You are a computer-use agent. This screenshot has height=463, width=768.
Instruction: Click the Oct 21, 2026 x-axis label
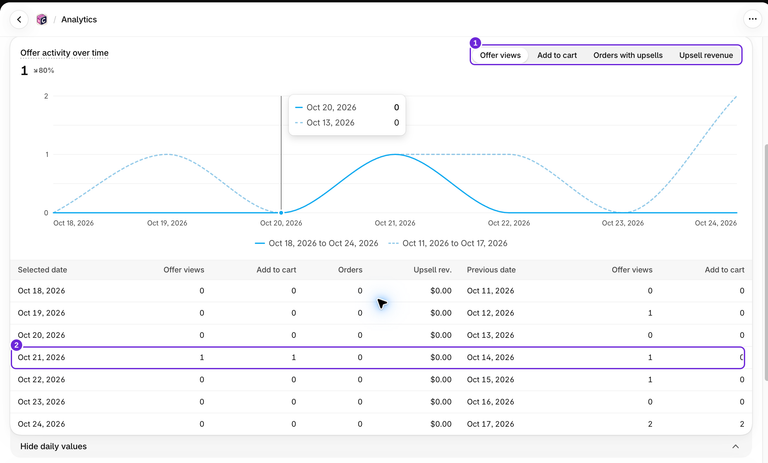pyautogui.click(x=395, y=223)
